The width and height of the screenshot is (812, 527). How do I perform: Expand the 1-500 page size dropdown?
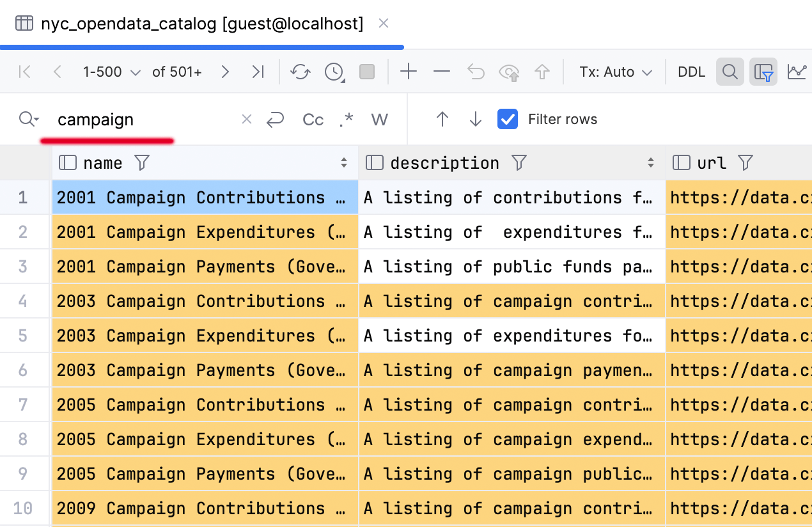pyautogui.click(x=111, y=72)
